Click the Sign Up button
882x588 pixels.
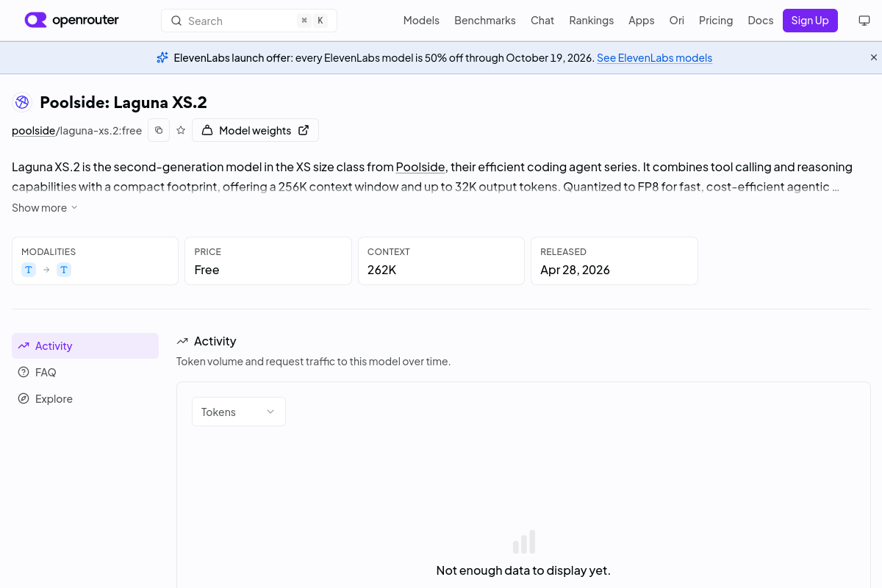810,21
